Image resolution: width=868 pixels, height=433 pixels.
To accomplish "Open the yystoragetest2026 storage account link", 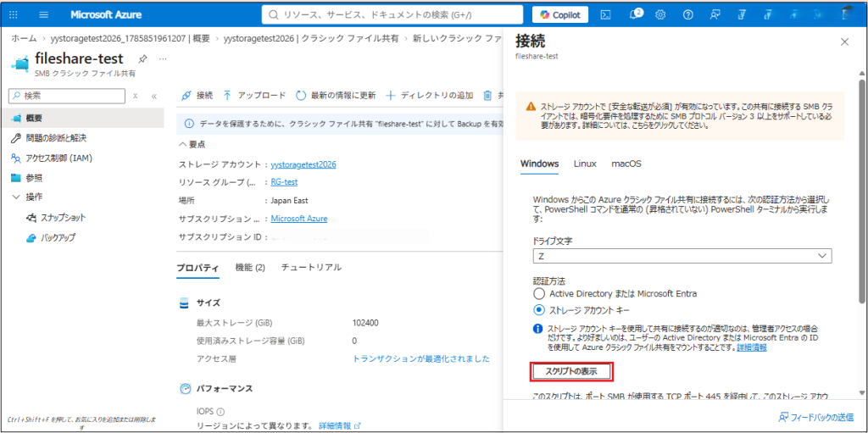I will (x=303, y=164).
